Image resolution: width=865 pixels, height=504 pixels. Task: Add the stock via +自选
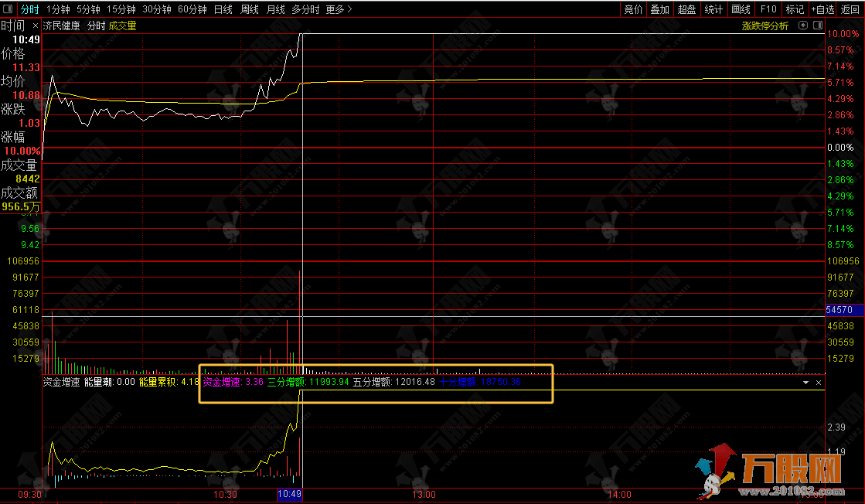(x=822, y=9)
